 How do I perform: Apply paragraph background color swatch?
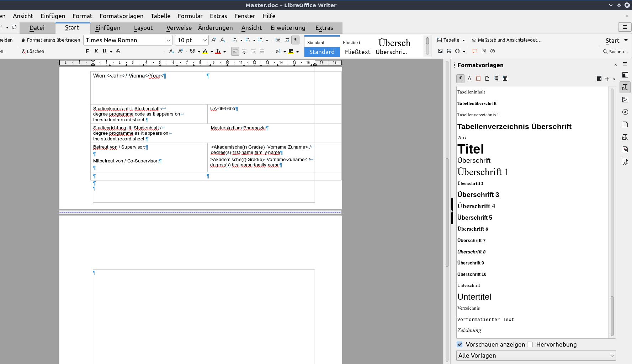[291, 52]
